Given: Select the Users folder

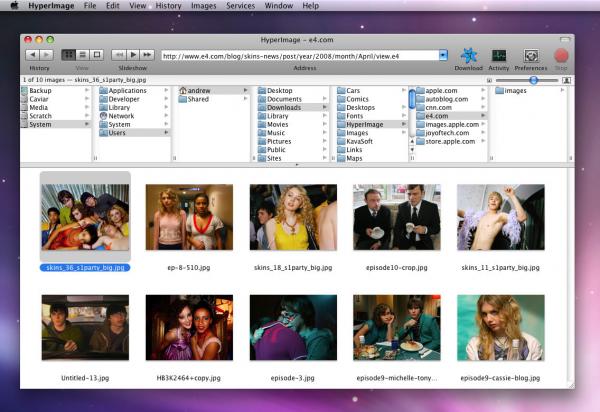Looking at the screenshot, I should (x=134, y=133).
